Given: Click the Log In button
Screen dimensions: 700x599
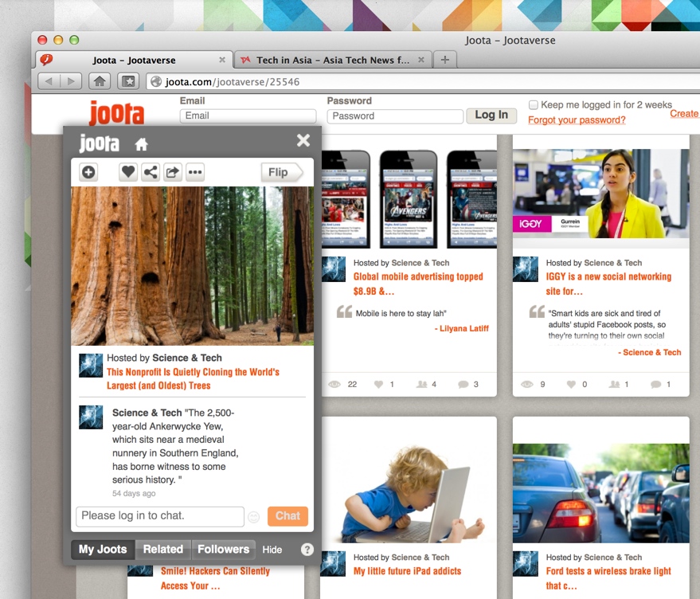Looking at the screenshot, I should coord(491,115).
